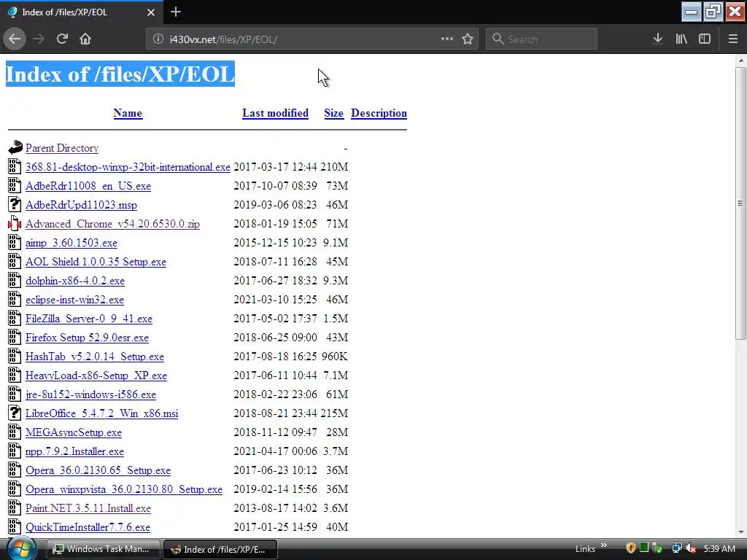
Task: Switch to Windows Task Manager taskbar button
Action: point(104,549)
